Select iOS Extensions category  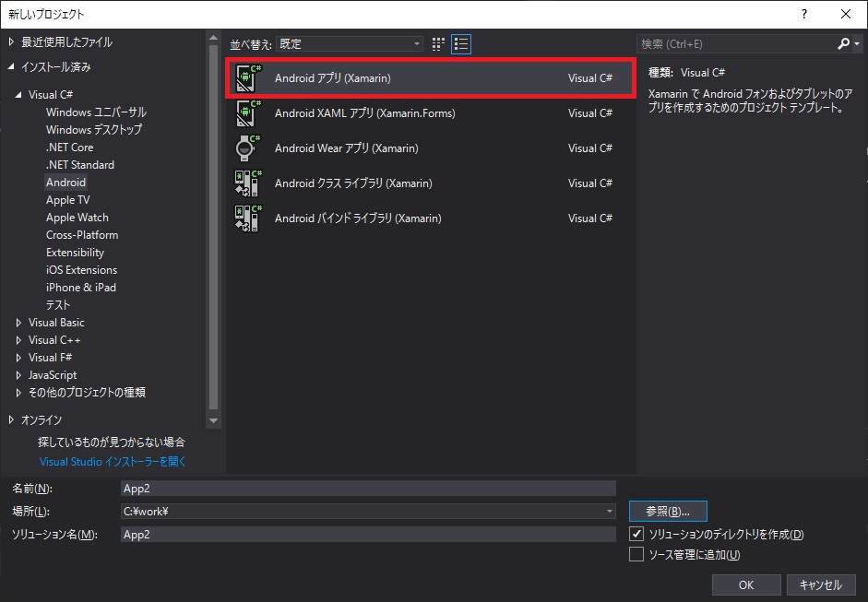click(x=82, y=270)
